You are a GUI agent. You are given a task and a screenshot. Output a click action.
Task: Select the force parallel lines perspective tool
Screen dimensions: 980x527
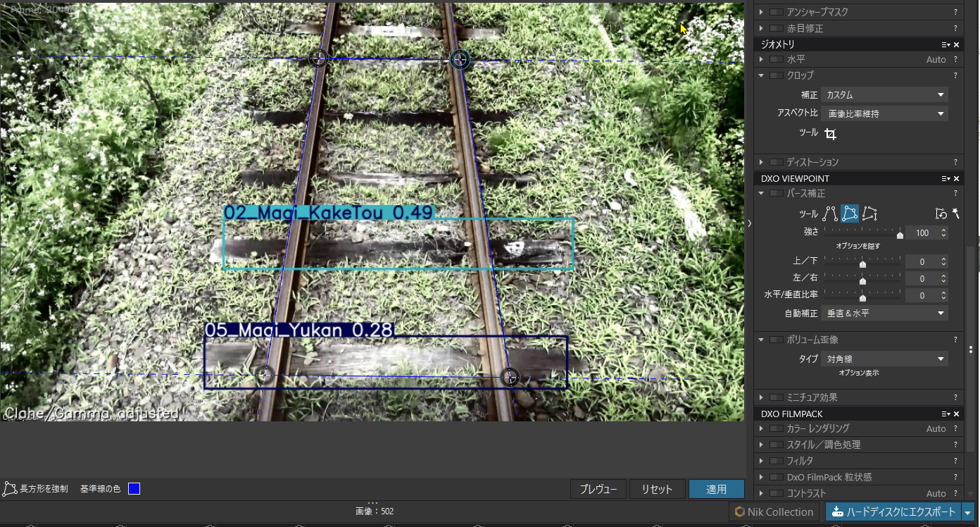click(x=831, y=213)
